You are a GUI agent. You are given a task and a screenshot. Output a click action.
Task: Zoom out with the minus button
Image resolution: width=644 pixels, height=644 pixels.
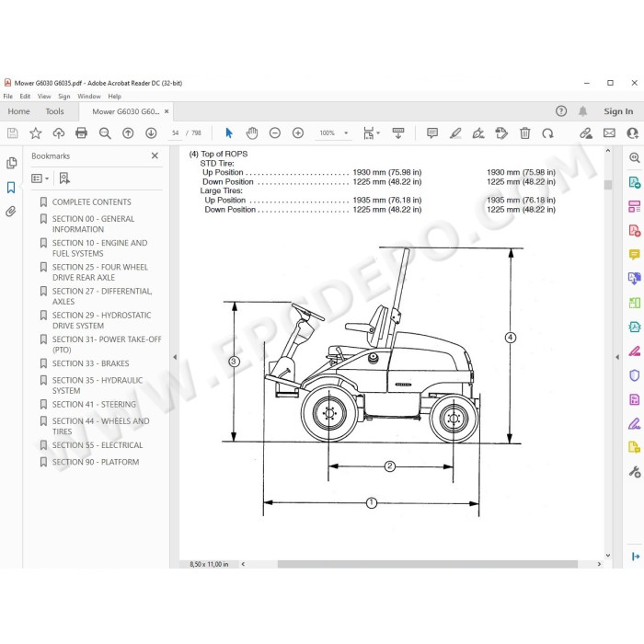(x=275, y=133)
